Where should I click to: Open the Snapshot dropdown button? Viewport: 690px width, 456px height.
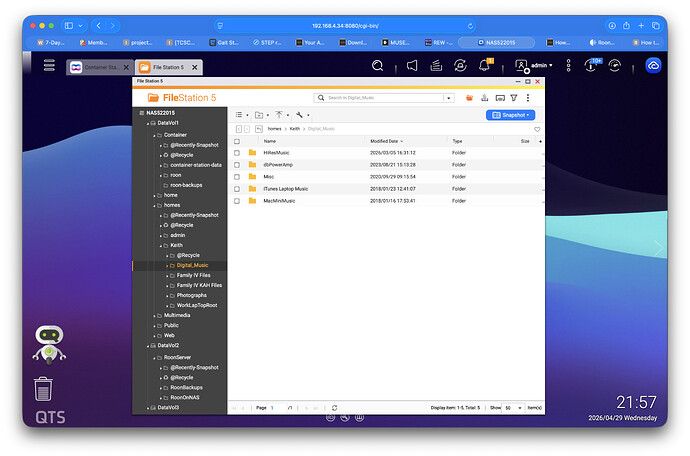[x=510, y=115]
